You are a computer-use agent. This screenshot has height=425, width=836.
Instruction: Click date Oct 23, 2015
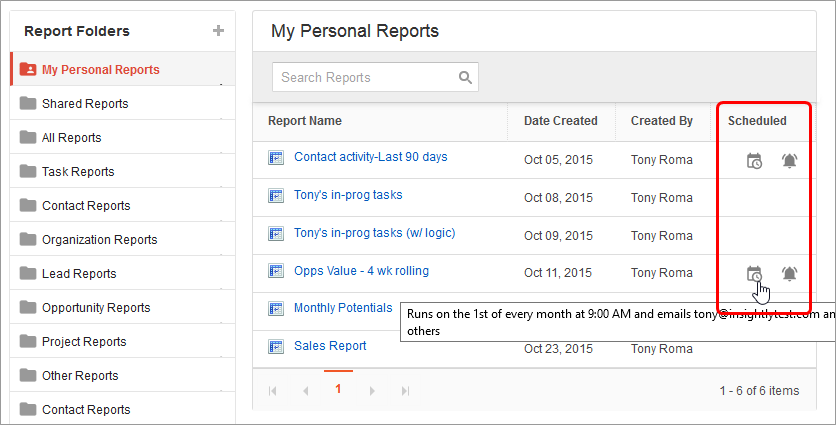(x=558, y=349)
